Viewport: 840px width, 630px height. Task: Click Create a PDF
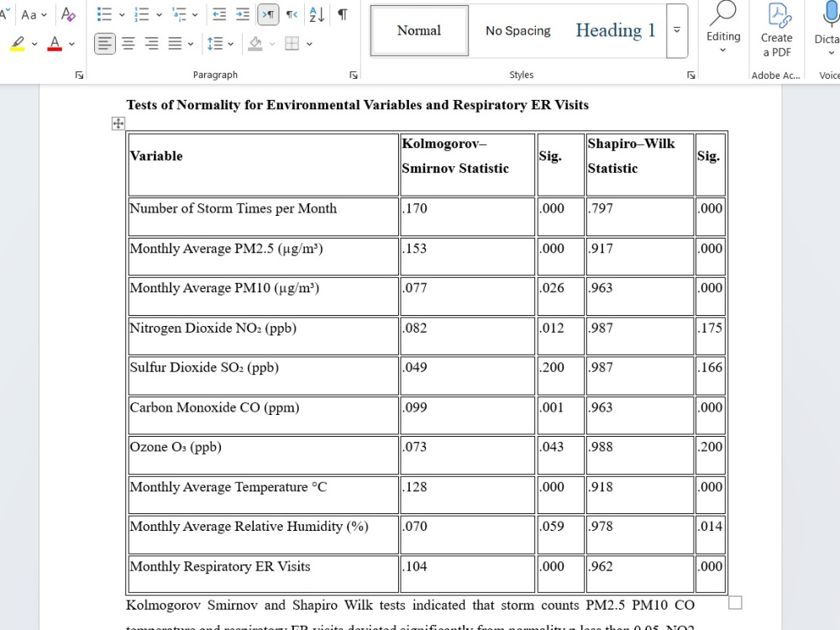[x=777, y=30]
